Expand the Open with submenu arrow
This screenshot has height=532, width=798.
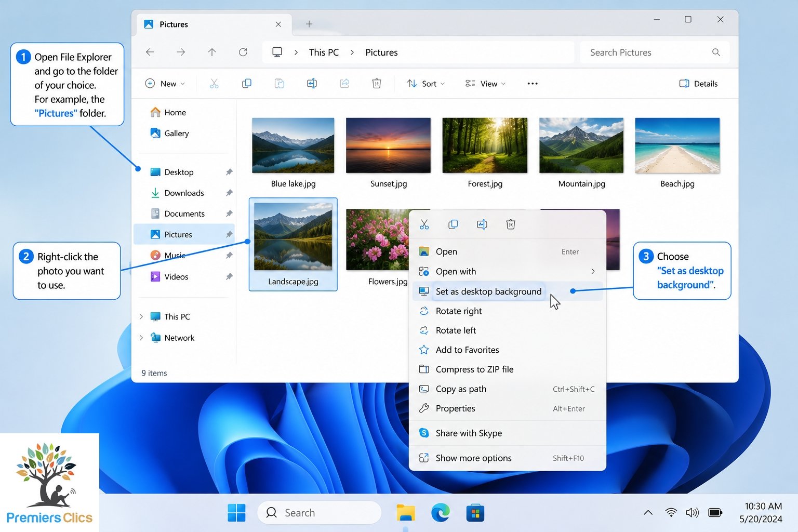593,271
